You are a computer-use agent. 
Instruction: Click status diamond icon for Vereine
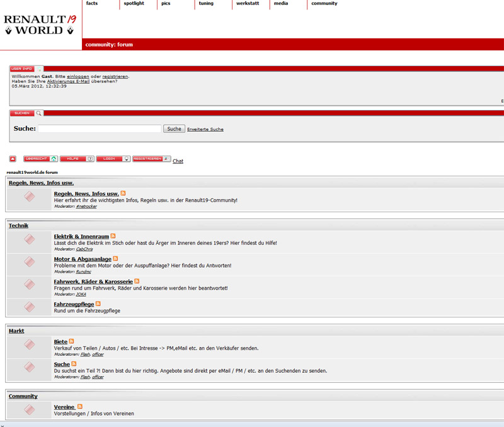[x=29, y=409]
